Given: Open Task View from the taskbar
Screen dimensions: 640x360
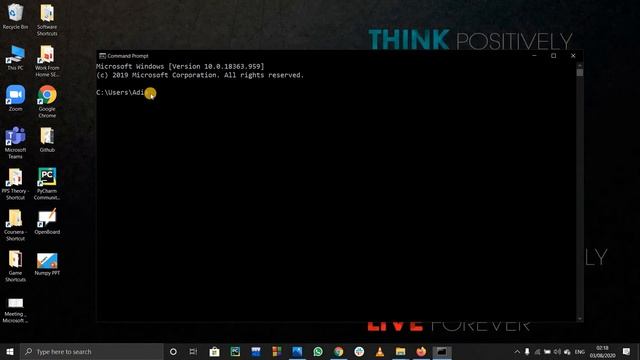Looking at the screenshot, I should pyautogui.click(x=193, y=351).
